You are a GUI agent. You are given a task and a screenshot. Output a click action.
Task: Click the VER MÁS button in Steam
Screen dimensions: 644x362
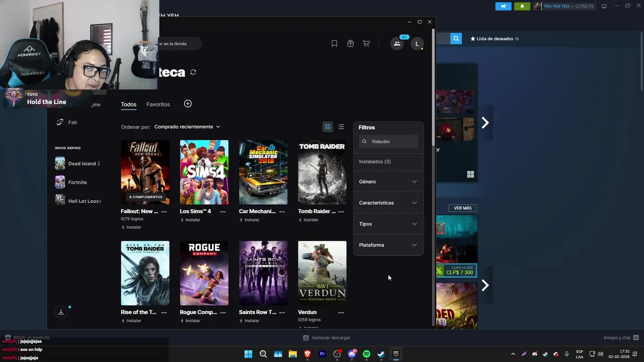(462, 208)
